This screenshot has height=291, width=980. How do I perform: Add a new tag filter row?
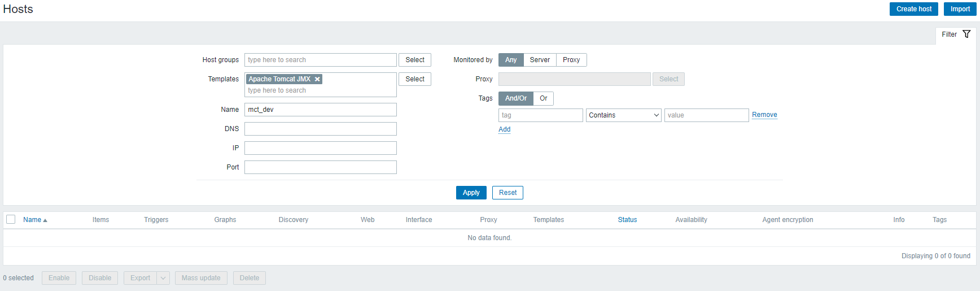point(505,129)
